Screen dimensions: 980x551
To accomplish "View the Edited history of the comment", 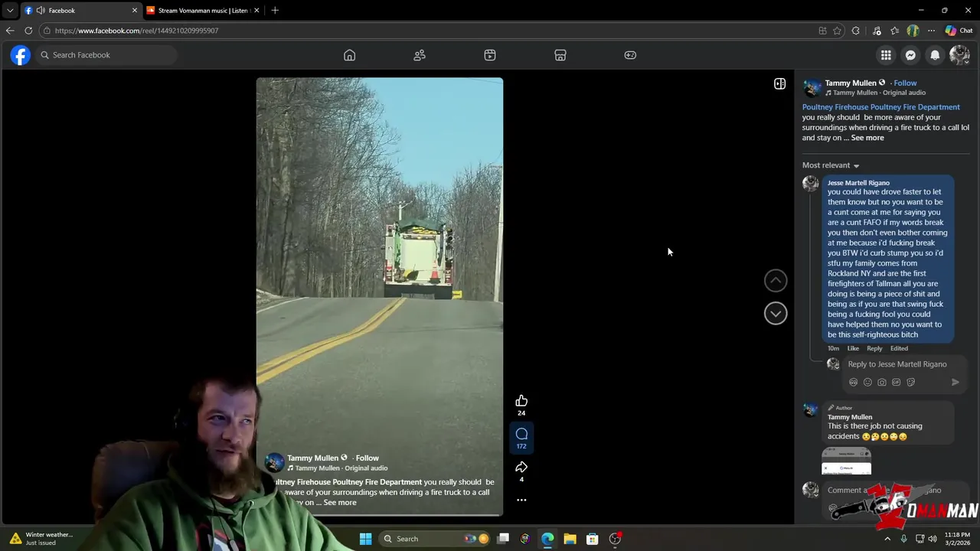I will pos(899,348).
